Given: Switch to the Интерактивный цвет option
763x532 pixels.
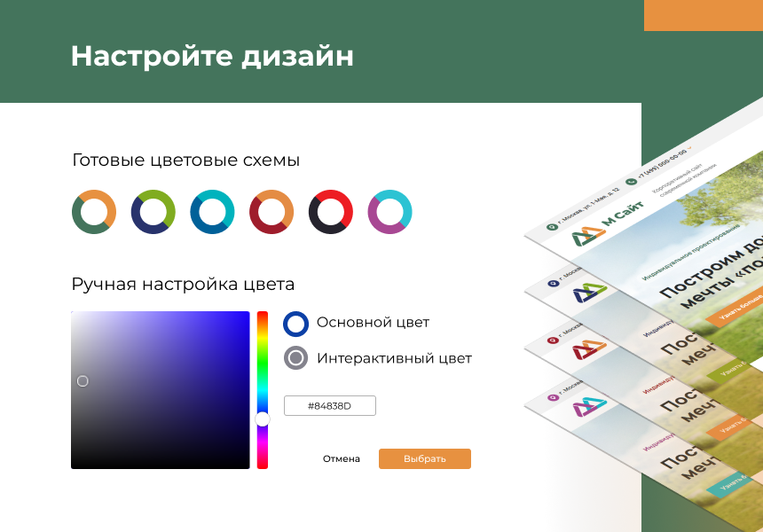Looking at the screenshot, I should (x=295, y=358).
